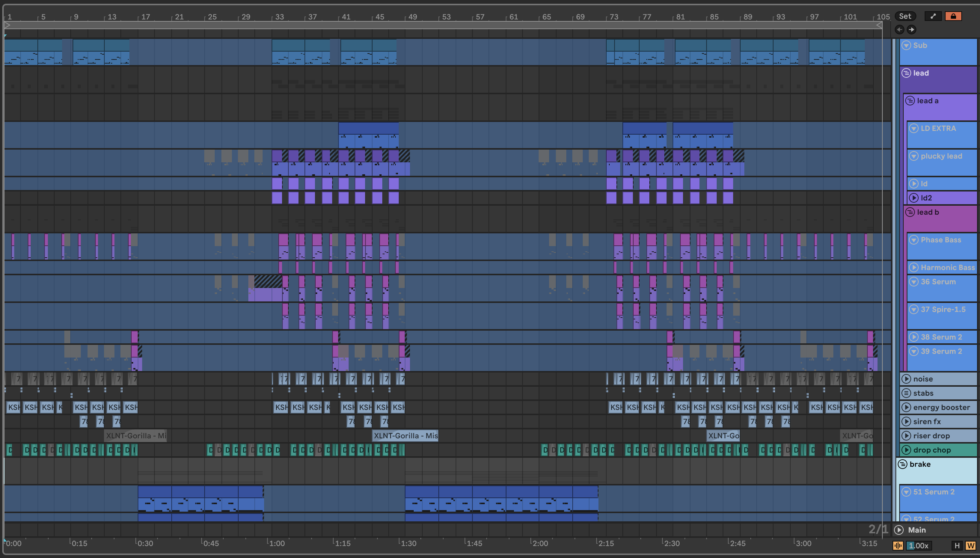Click bar 33 in the beat ruler
Screen dimensions: 980x558
[x=279, y=17]
